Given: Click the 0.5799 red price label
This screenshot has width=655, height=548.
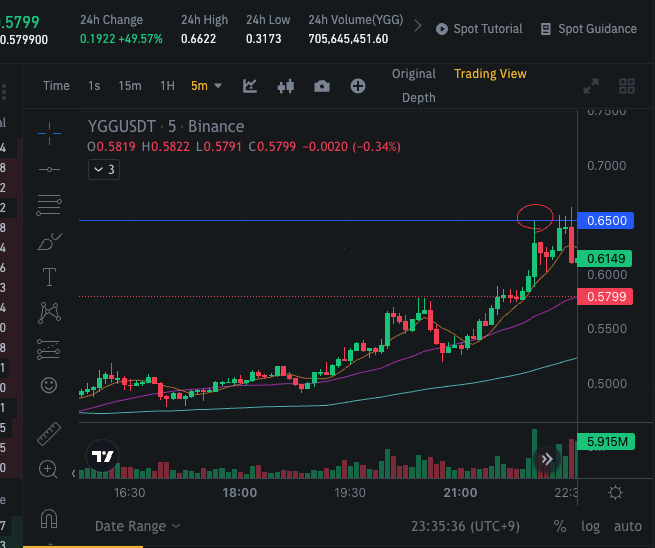Looking at the screenshot, I should pyautogui.click(x=605, y=297).
